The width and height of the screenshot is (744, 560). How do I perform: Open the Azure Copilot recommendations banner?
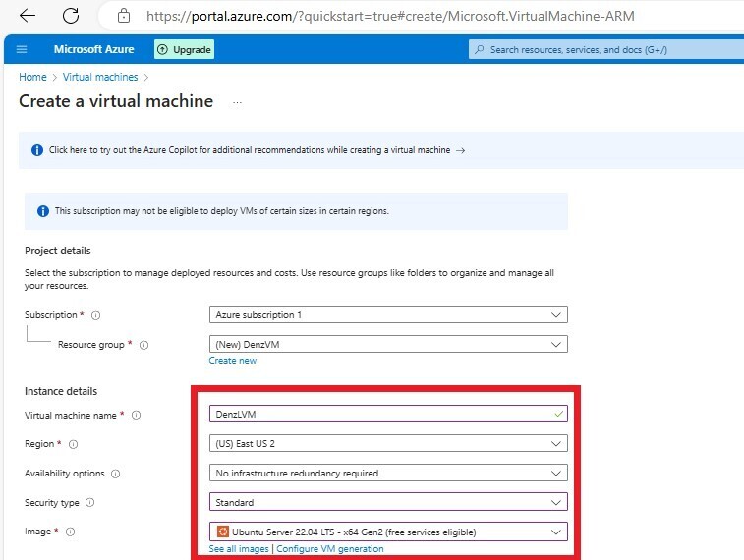coord(381,150)
